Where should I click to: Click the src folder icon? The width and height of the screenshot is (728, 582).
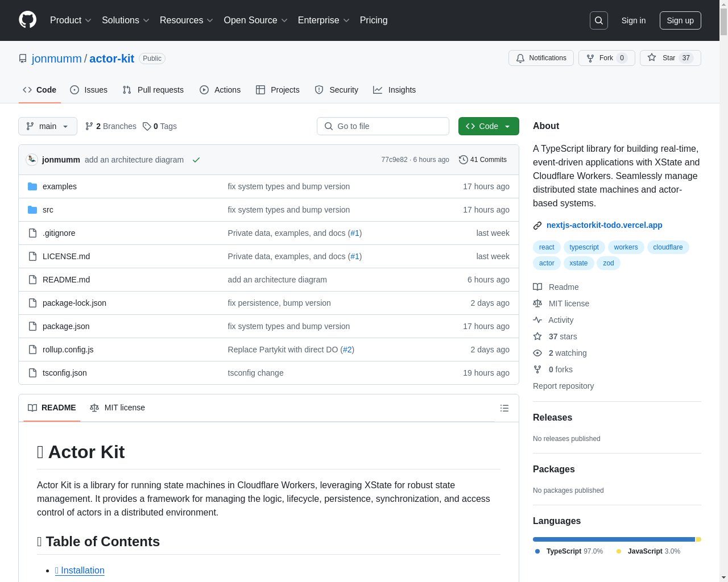click(32, 210)
